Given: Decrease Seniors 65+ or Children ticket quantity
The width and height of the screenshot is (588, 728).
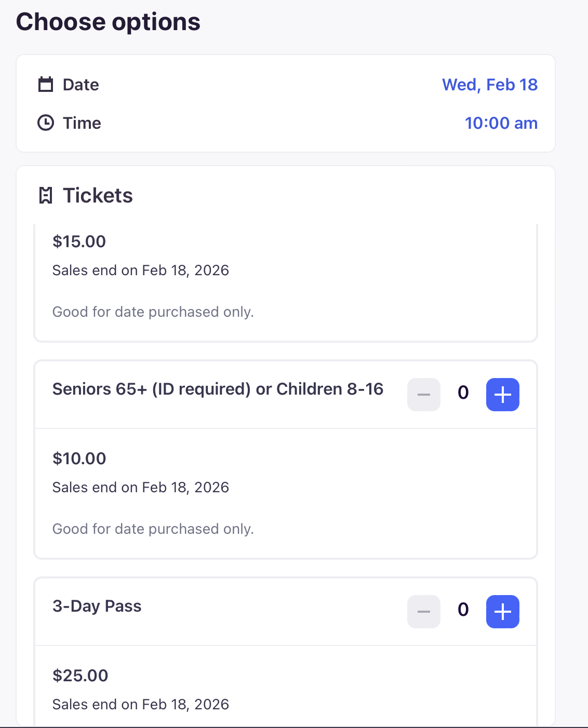Looking at the screenshot, I should coord(424,395).
